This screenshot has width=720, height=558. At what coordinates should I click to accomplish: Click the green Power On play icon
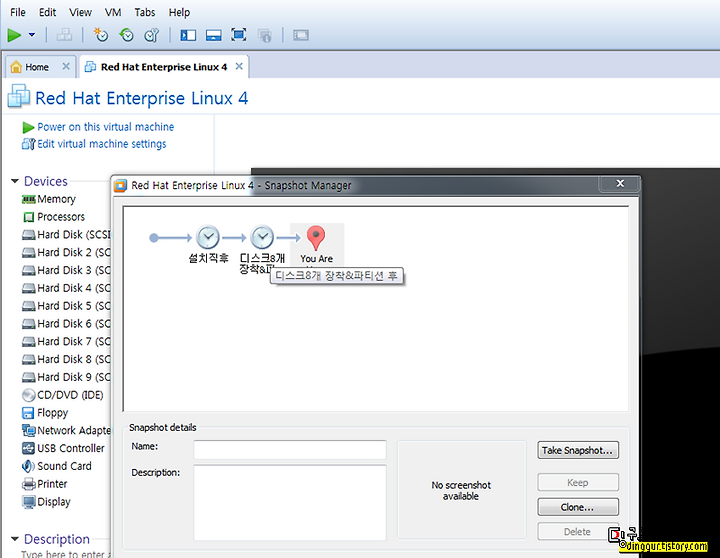(14, 35)
